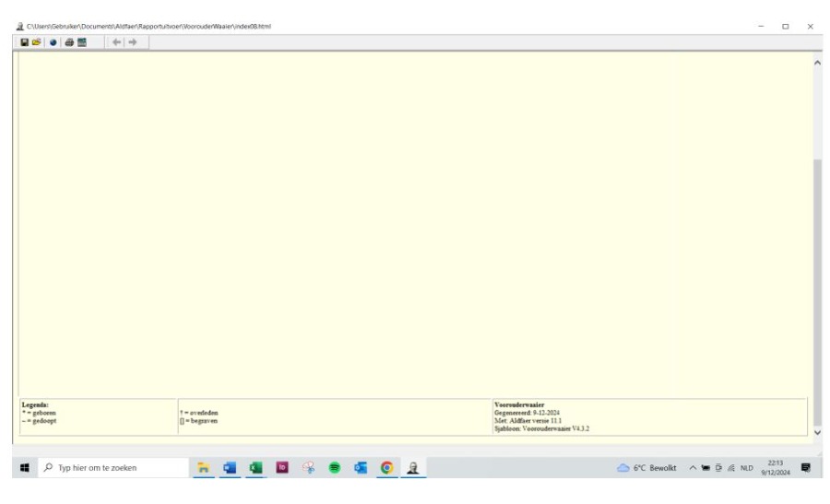Viewport: 830px width, 504px height.
Task: Click the Print toolbar icon
Action: [69, 42]
